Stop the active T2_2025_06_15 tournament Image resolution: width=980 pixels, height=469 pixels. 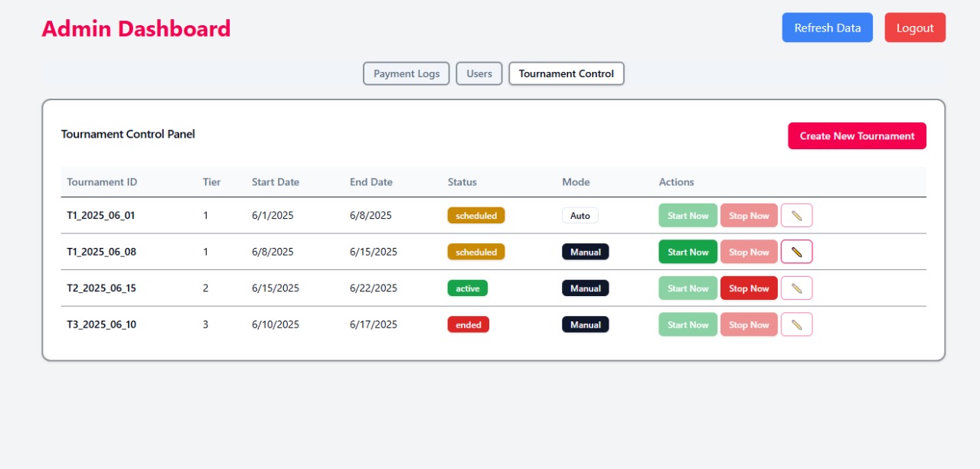(x=749, y=288)
